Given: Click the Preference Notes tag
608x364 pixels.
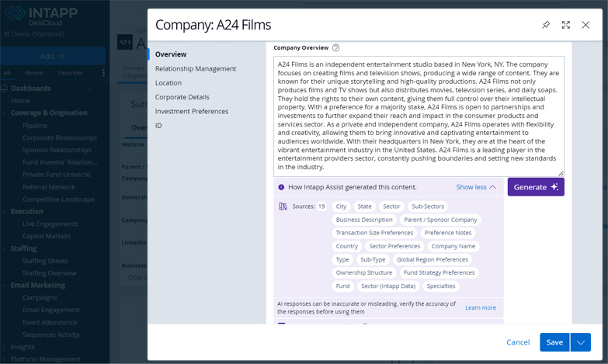Looking at the screenshot, I should (448, 233).
